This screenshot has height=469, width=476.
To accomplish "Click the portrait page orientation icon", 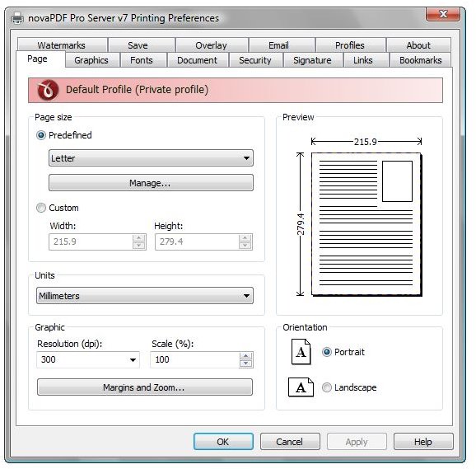I will point(301,352).
